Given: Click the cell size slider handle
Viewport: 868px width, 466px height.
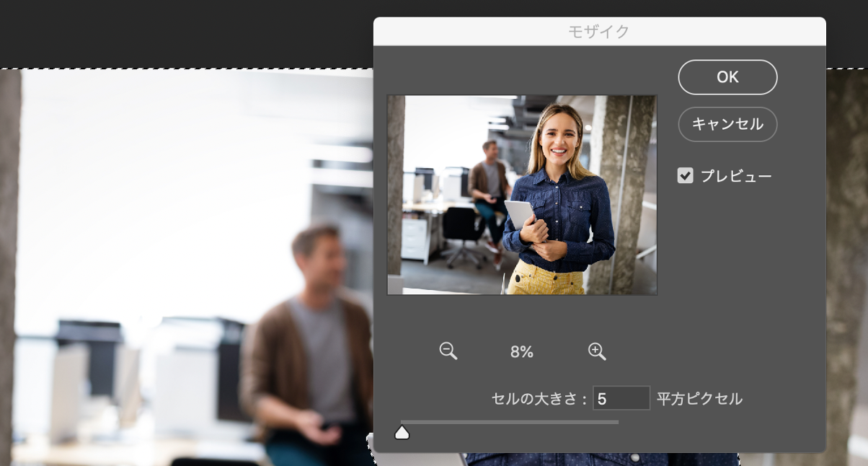Looking at the screenshot, I should pyautogui.click(x=402, y=432).
